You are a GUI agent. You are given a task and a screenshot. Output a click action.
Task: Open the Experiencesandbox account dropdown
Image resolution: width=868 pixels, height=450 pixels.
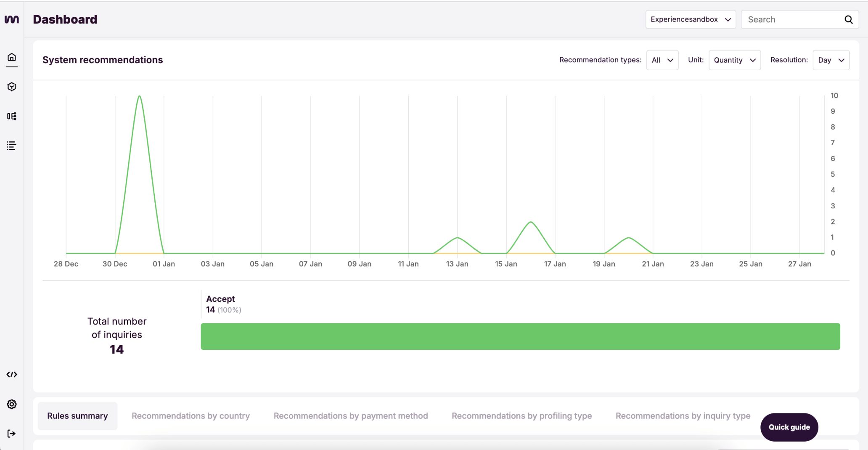pos(691,19)
